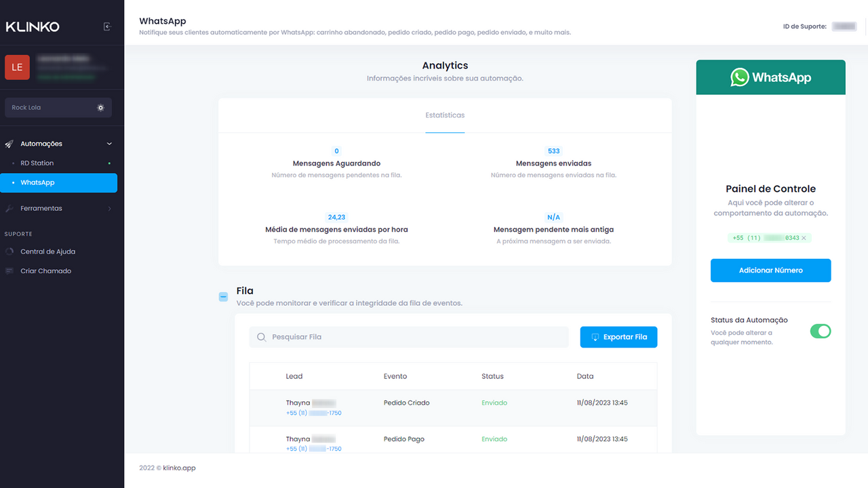This screenshot has width=868, height=488.
Task: Focus the Pesquisar Fila search field
Action: pos(409,337)
